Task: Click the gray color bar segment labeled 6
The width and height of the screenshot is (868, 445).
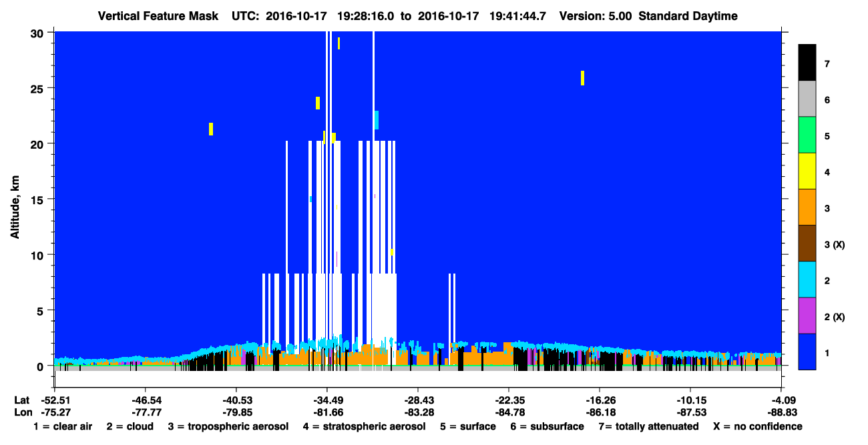Action: (x=807, y=99)
